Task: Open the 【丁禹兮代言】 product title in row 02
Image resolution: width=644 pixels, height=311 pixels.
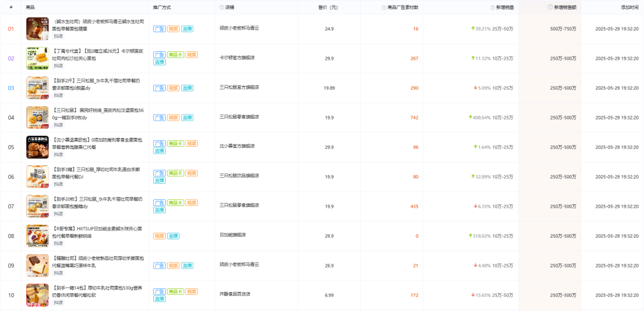Action: pyautogui.click(x=97, y=55)
